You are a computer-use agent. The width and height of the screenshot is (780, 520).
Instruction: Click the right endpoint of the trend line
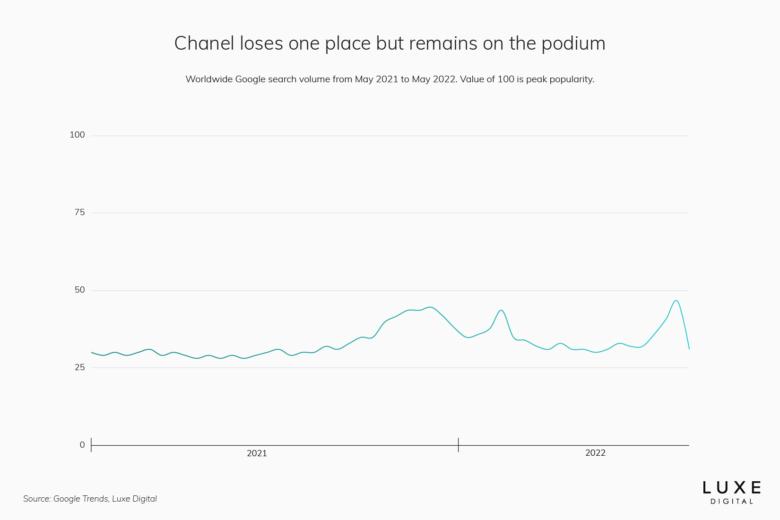click(x=689, y=348)
